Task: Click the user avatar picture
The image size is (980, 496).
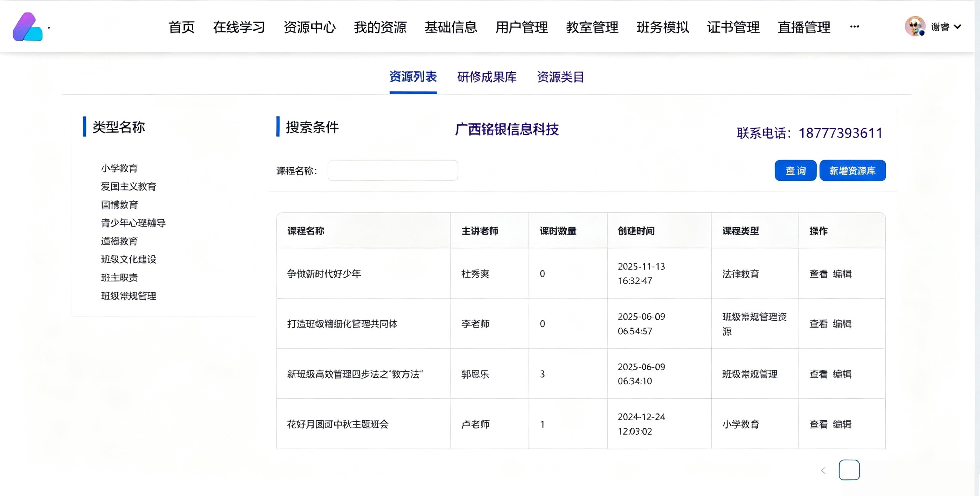Action: pos(915,27)
